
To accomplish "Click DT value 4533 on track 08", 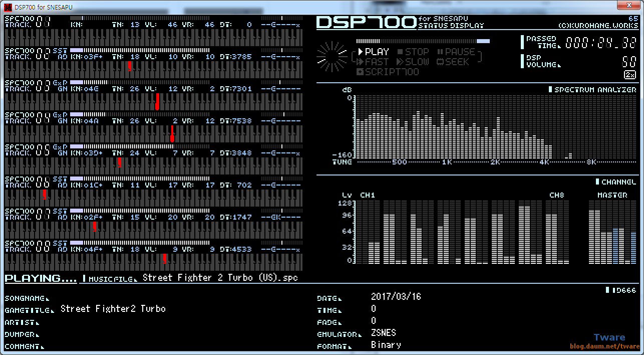I will tap(242, 249).
